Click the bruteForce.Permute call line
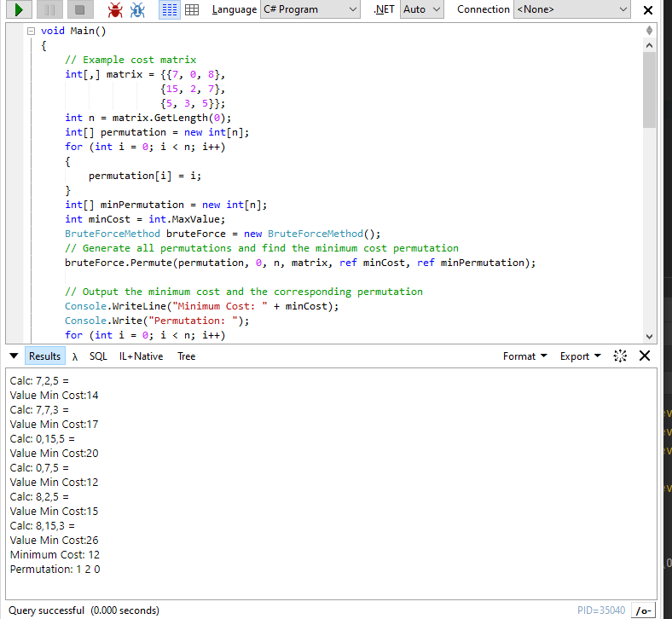The width and height of the screenshot is (672, 619). point(300,263)
